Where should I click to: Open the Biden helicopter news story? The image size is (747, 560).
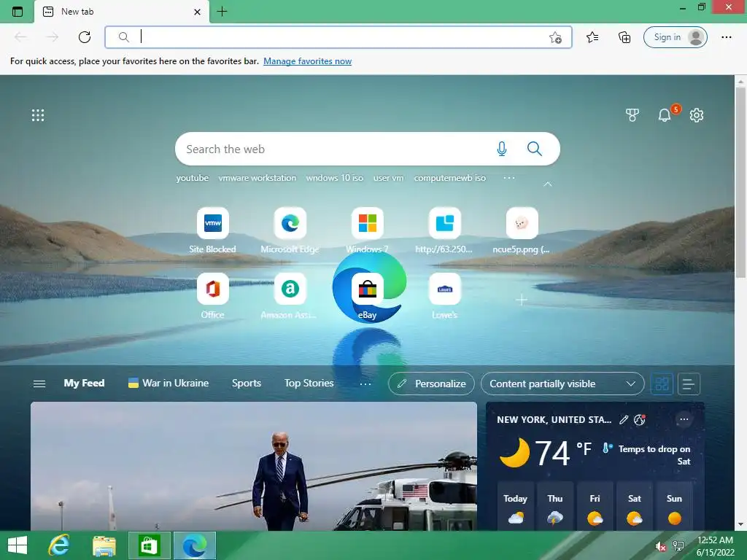click(x=253, y=466)
